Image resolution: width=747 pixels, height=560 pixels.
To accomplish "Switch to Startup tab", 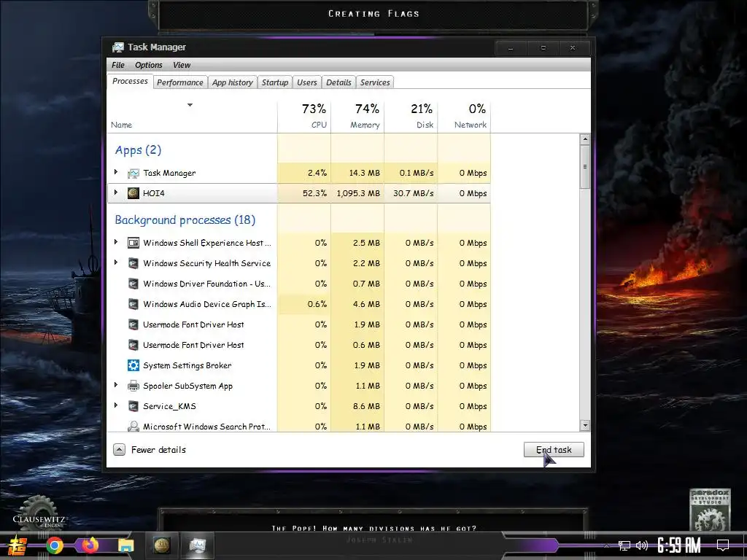I will pyautogui.click(x=275, y=82).
